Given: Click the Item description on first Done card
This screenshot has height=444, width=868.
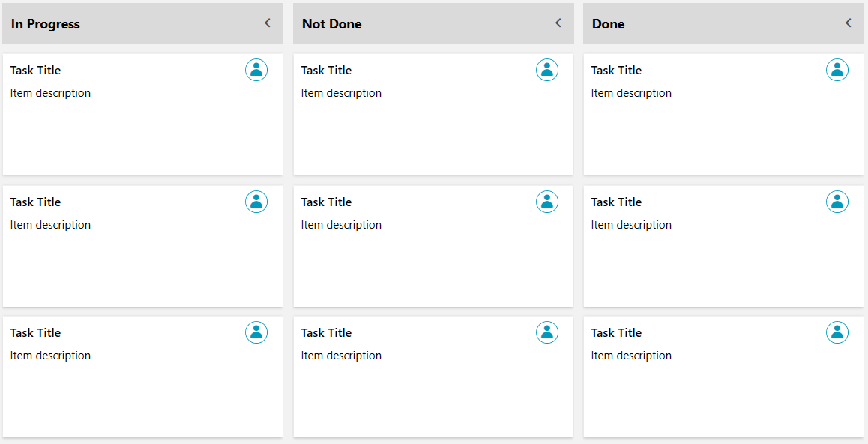Looking at the screenshot, I should 631,92.
